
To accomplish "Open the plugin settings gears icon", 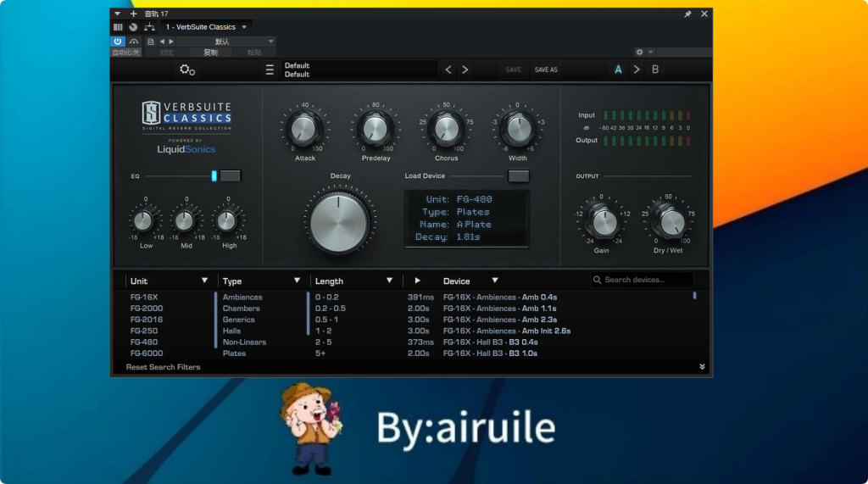I will coord(187,70).
